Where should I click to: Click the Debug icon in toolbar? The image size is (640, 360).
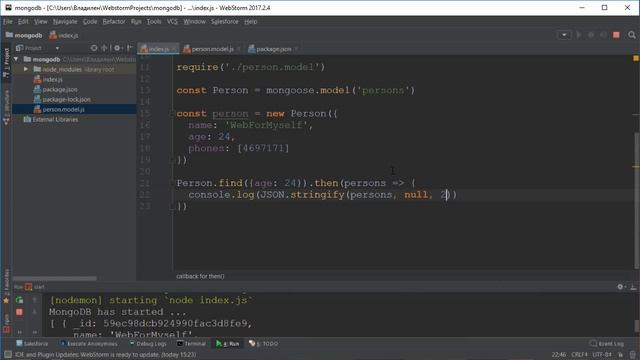pos(591,35)
